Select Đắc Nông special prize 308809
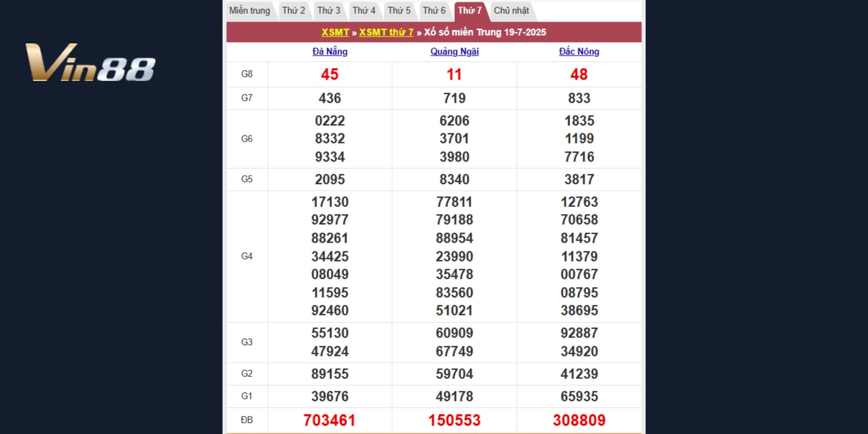This screenshot has height=434, width=868. [579, 420]
